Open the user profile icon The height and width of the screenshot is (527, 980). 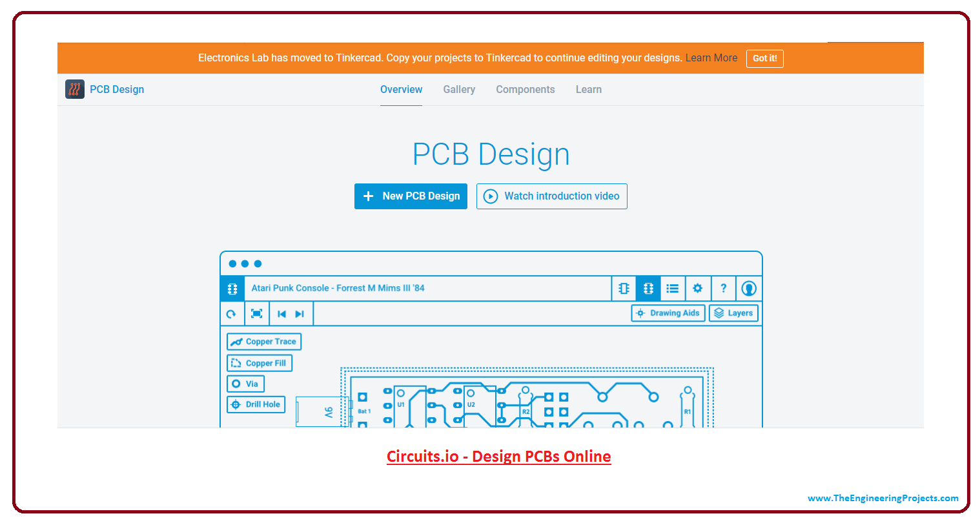[749, 289]
